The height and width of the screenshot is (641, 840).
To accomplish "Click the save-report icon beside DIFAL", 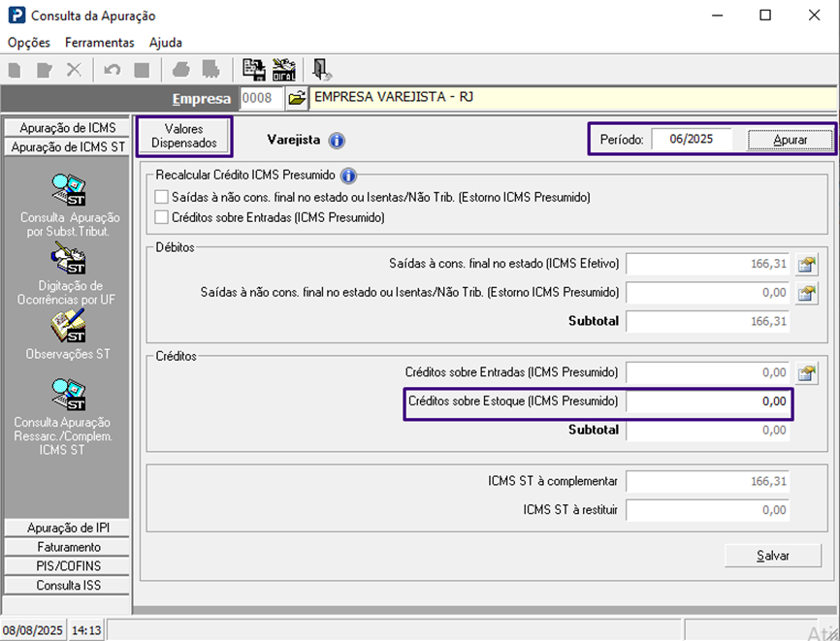I will pyautogui.click(x=254, y=70).
